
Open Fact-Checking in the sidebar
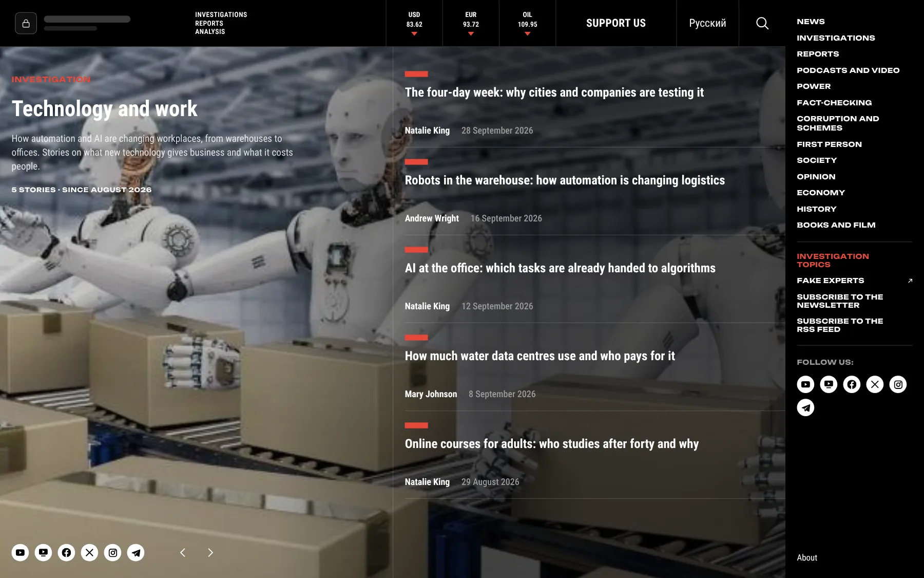coord(834,103)
